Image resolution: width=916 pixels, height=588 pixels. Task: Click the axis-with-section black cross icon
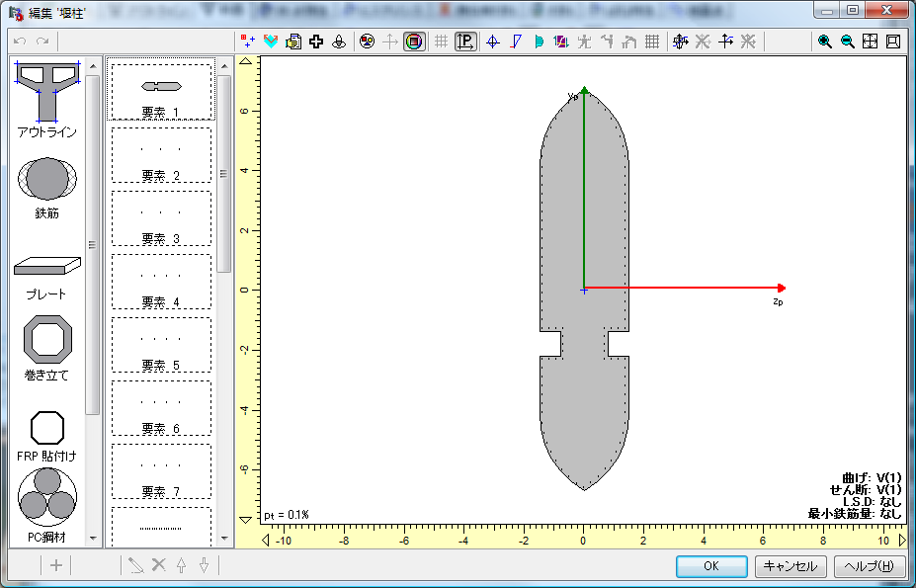point(680,42)
